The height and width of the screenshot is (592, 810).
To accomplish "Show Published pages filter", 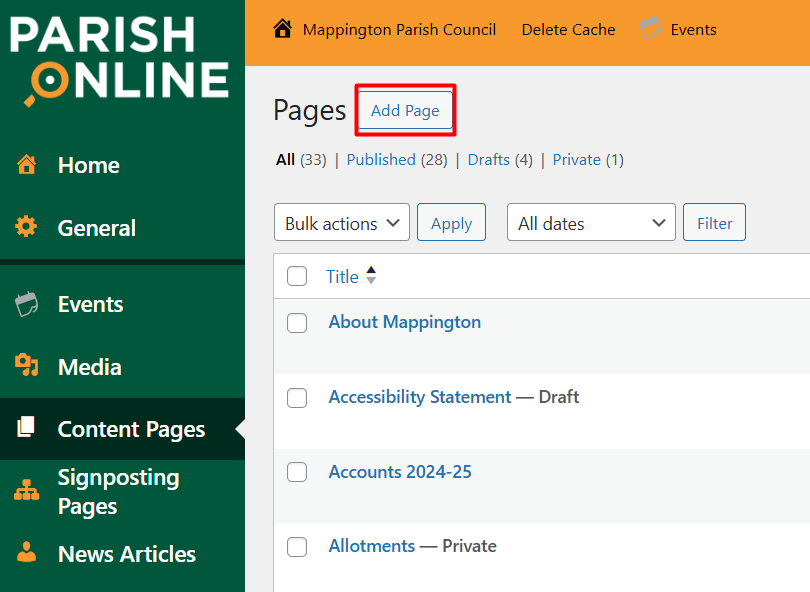I will (381, 160).
